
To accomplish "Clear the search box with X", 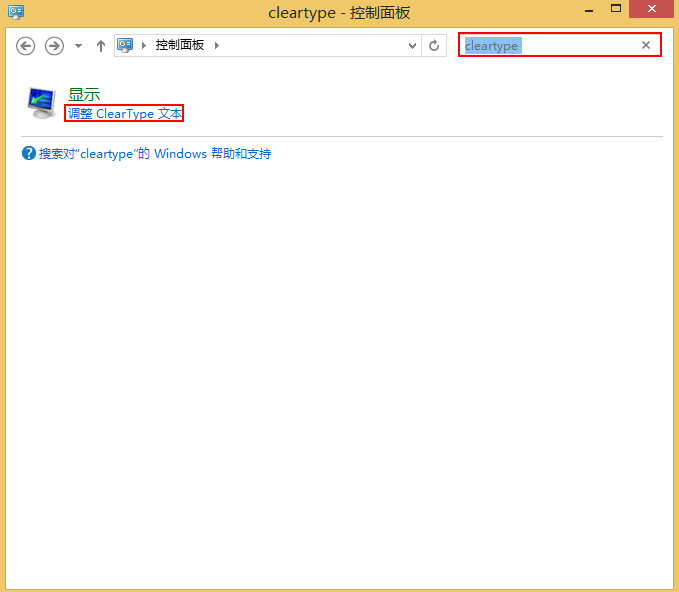I will [x=646, y=45].
